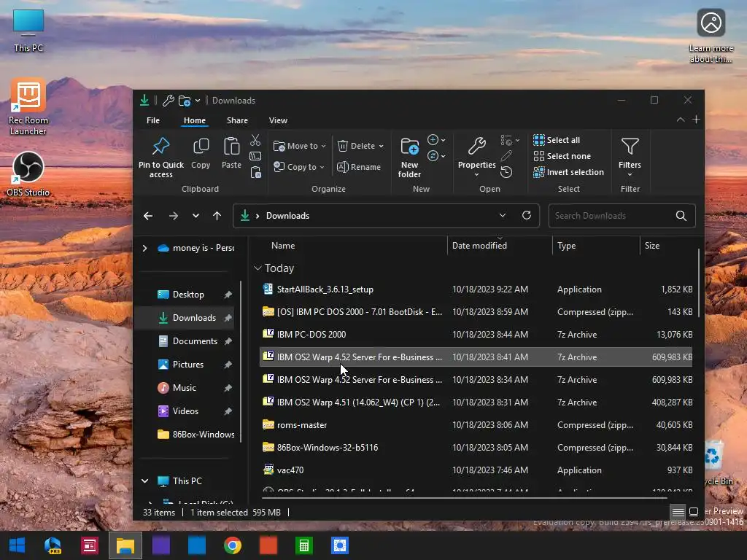Rename the selected file
Screen dimensions: 747x560
359,167
